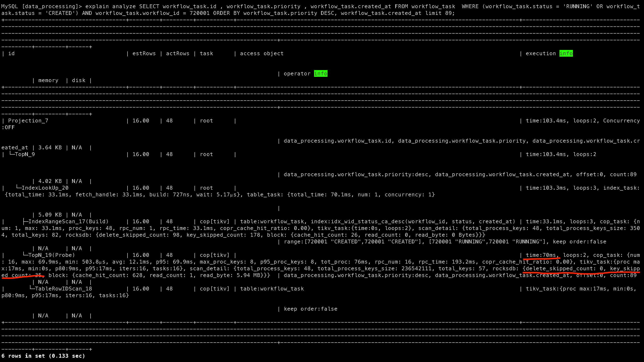The image size is (644, 362).
Task: Click the 'actRows' column header
Action: tap(177, 54)
